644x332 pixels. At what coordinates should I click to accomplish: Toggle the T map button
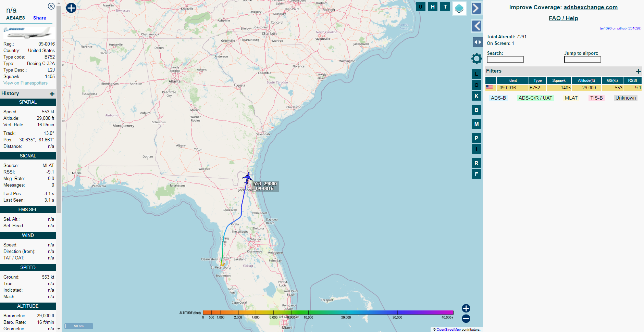click(445, 7)
